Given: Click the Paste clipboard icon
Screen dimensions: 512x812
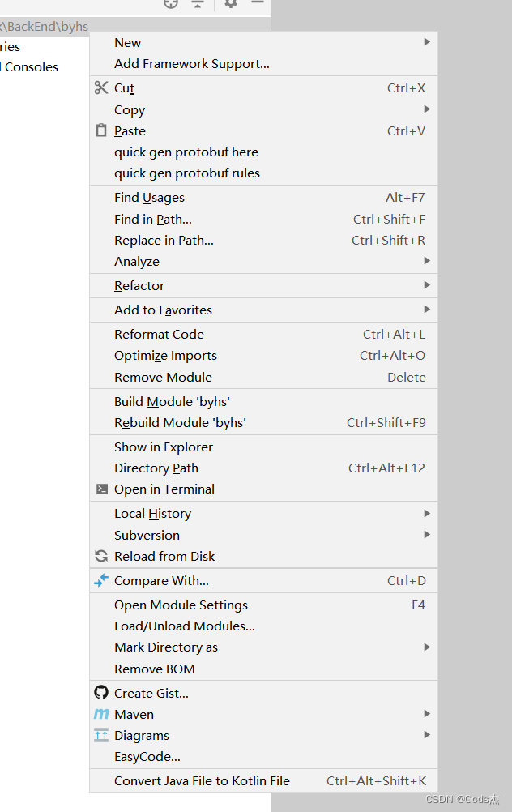Looking at the screenshot, I should (101, 130).
